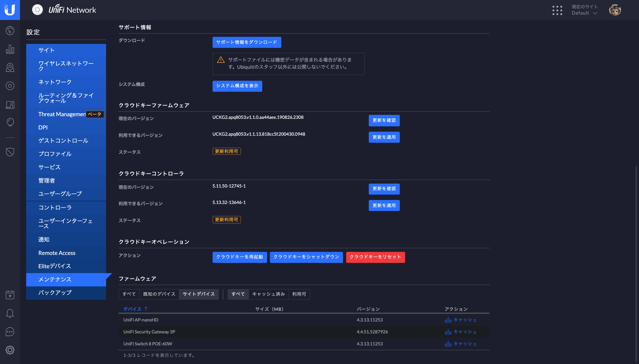Open ルーティング＆ファイアウォール settings
Image resolution: width=639 pixels, height=364 pixels.
pos(66,98)
